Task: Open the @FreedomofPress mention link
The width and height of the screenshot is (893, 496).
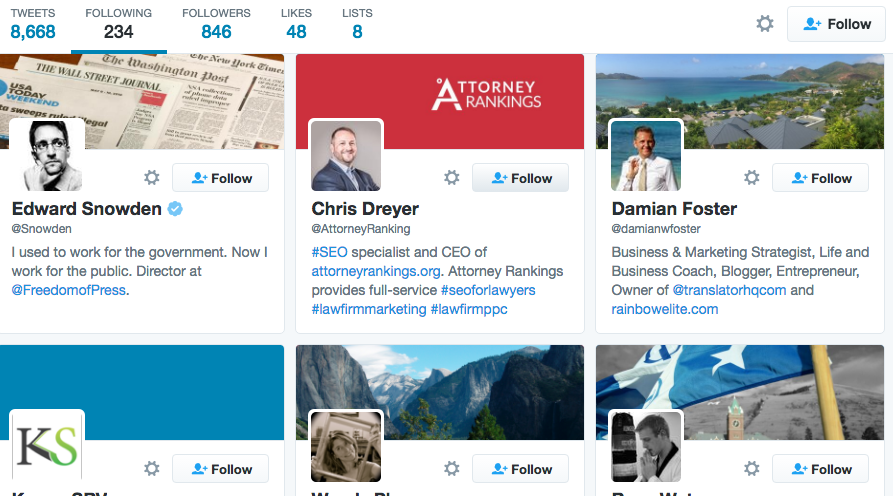Action: coord(70,290)
